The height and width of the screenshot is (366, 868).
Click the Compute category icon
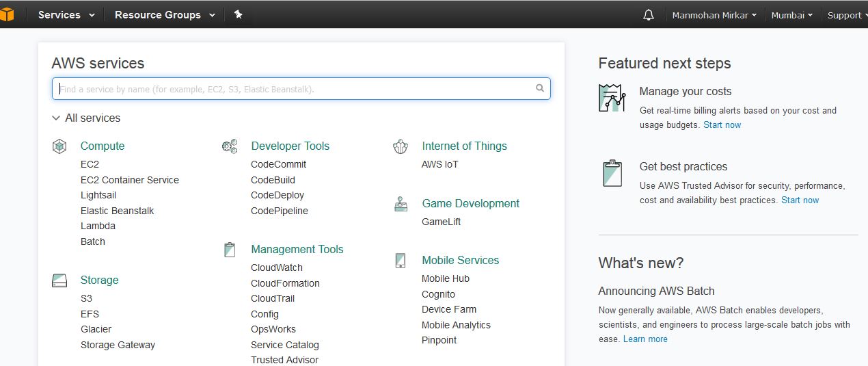click(x=59, y=146)
